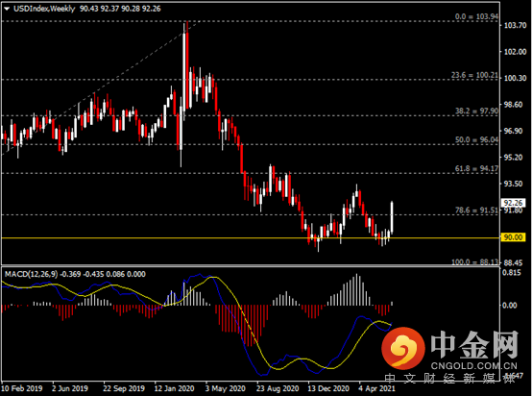Select the yellow 90.00 price tag
The height and width of the screenshot is (396, 532).
(513, 237)
